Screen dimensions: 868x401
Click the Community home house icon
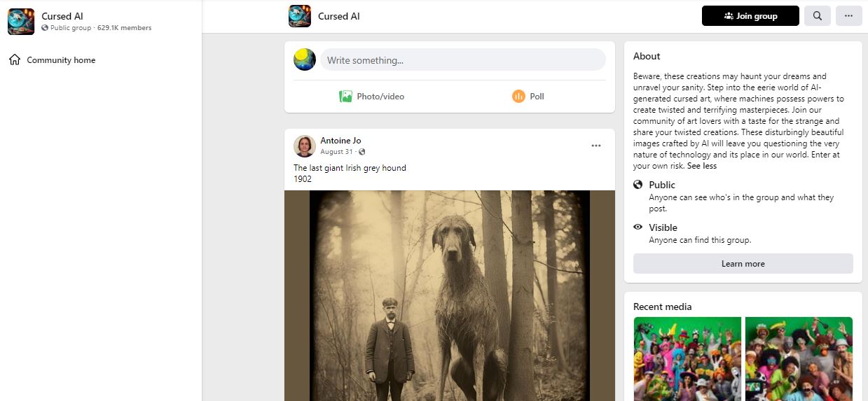[15, 60]
